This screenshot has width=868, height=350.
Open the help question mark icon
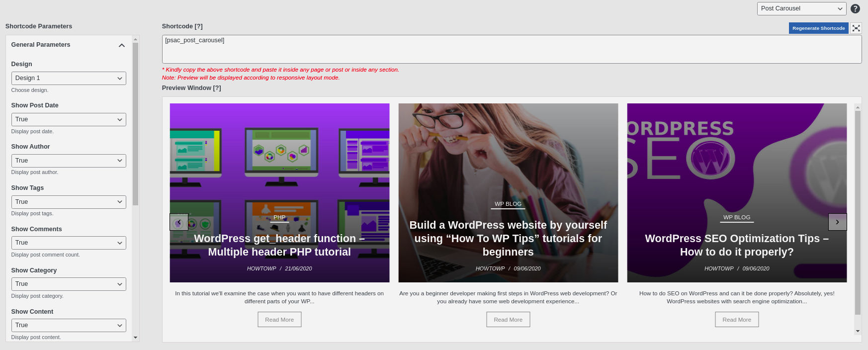pos(855,8)
